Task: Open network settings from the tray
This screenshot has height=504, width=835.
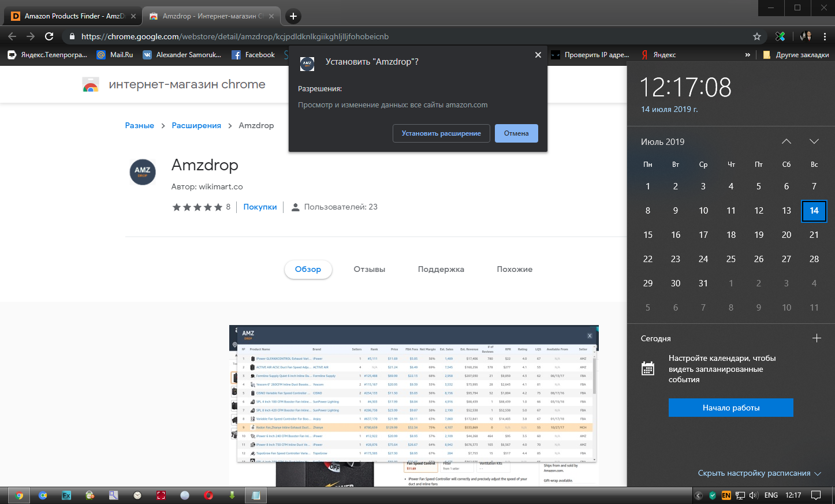Action: (740, 495)
